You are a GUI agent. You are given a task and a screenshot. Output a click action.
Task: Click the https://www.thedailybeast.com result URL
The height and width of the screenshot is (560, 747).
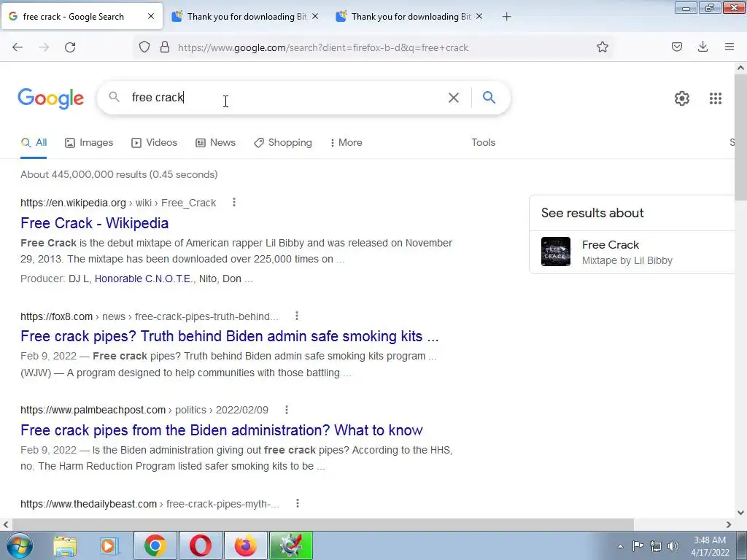[88, 504]
